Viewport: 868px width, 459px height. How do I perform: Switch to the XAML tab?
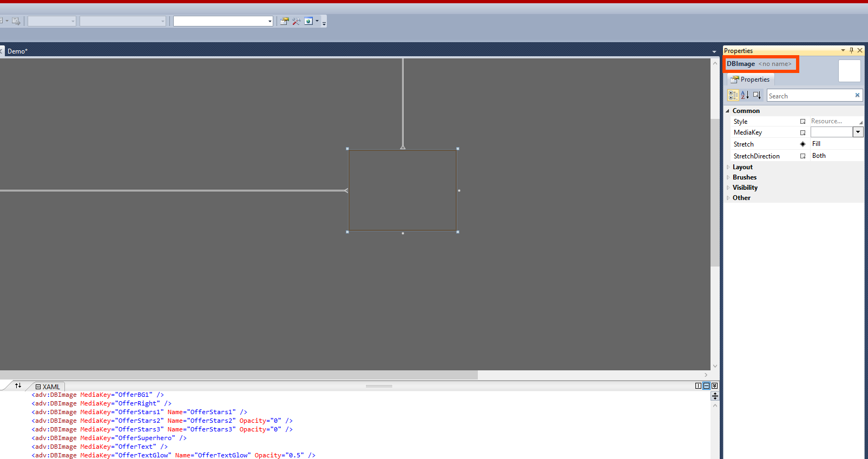pyautogui.click(x=48, y=387)
